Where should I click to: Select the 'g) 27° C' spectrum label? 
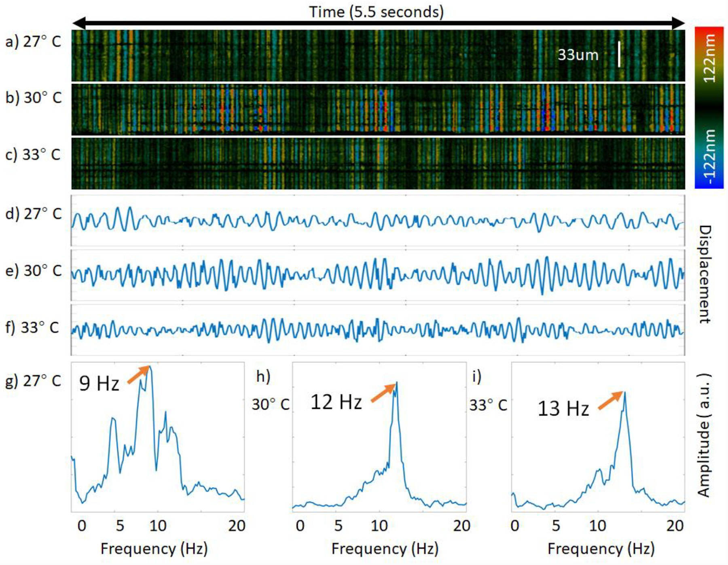(x=33, y=381)
